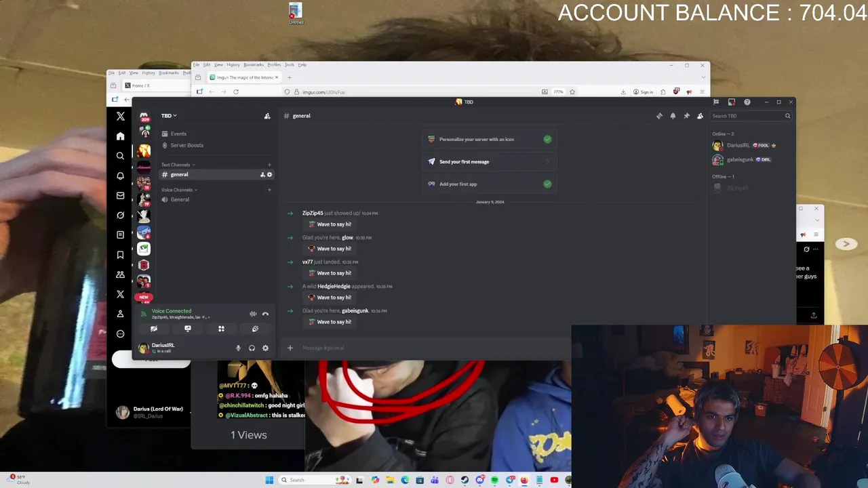Viewport: 868px width, 488px height.
Task: Disconnect from voice call in Discord
Action: tap(265, 314)
